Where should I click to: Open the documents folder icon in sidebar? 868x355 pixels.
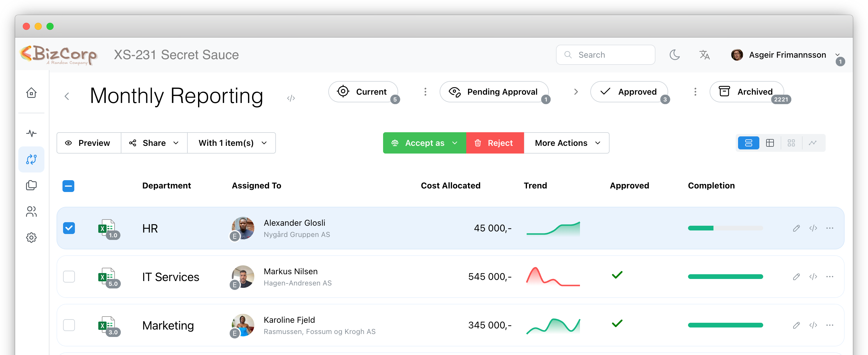click(x=31, y=185)
